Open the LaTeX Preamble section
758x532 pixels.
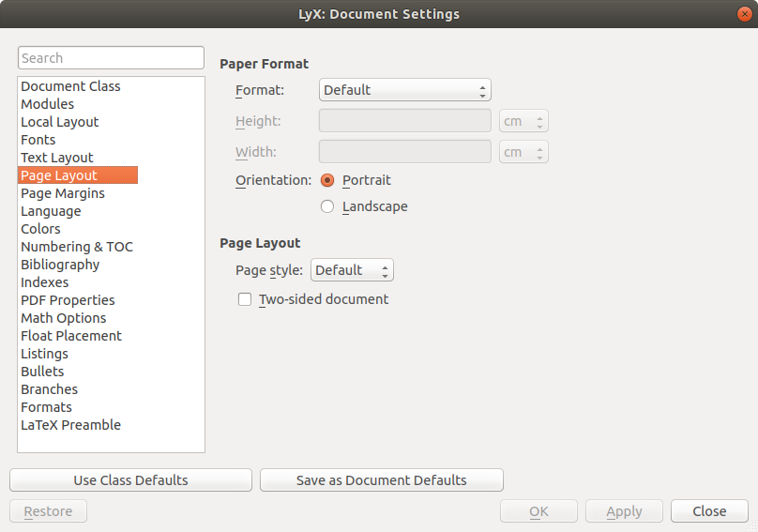[71, 425]
